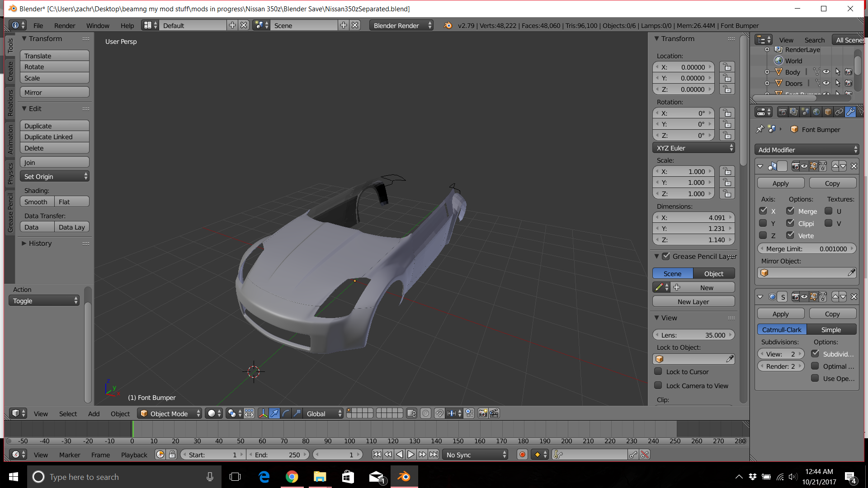The image size is (868, 488).
Task: Click the auto keyframe record button
Action: click(x=522, y=455)
